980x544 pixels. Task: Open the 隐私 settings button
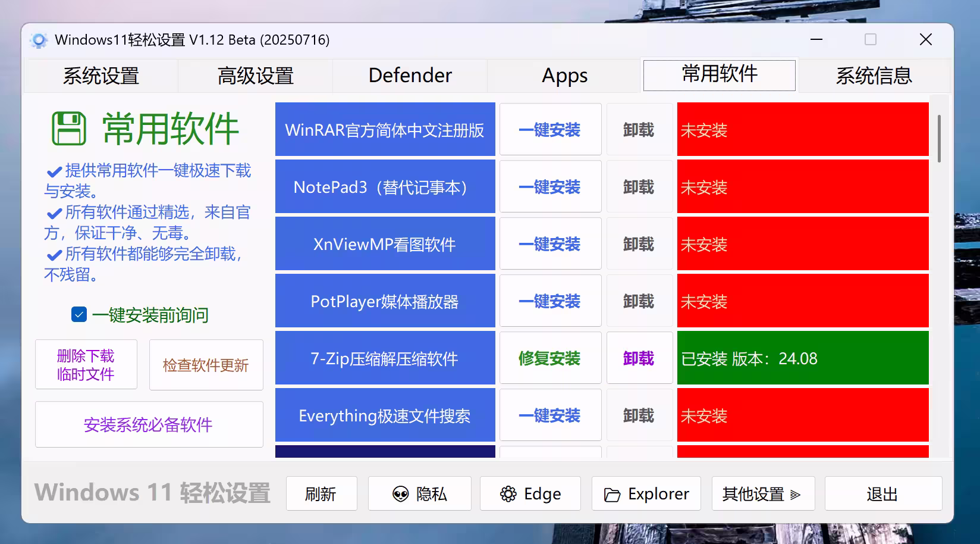(419, 493)
